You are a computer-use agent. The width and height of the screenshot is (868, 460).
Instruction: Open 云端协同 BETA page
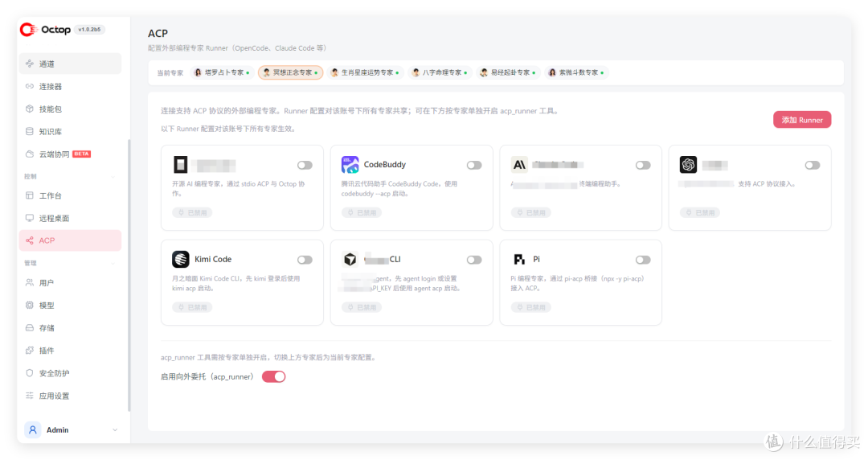tap(70, 154)
